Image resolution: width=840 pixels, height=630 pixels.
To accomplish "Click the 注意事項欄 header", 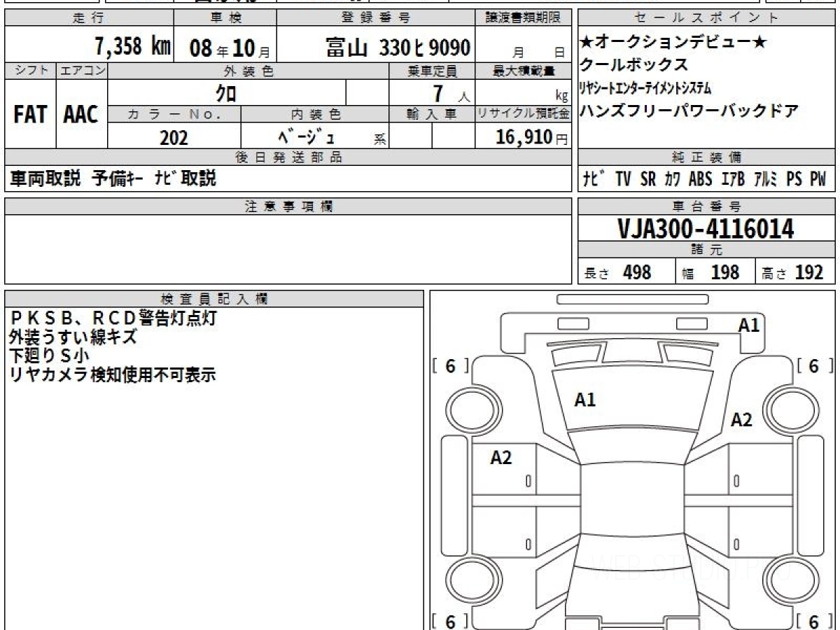I will pos(288,206).
